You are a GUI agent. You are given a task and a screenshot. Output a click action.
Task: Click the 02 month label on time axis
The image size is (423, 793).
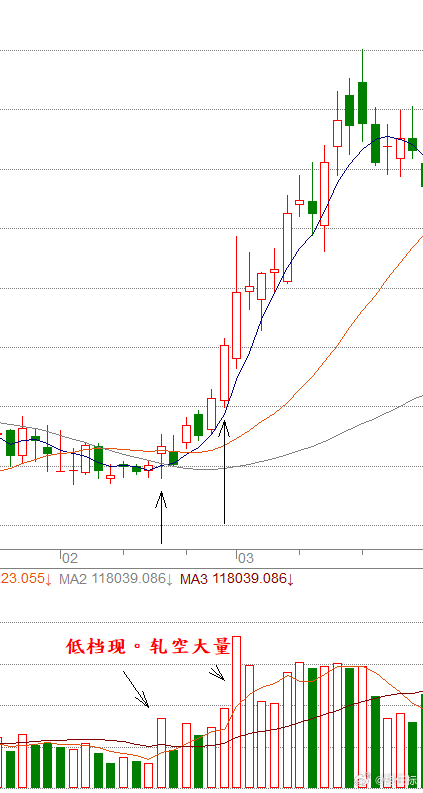pyautogui.click(x=70, y=558)
